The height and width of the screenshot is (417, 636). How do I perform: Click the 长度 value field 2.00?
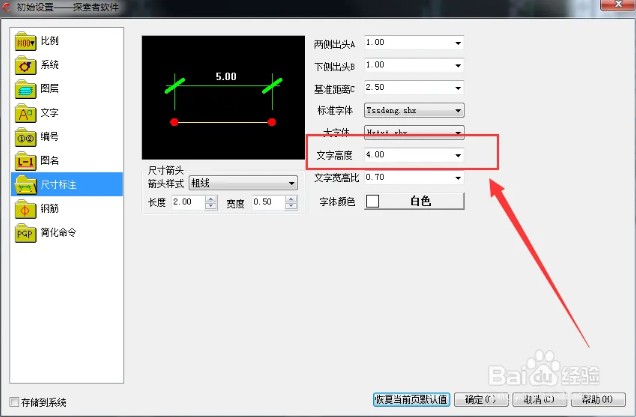(x=189, y=202)
